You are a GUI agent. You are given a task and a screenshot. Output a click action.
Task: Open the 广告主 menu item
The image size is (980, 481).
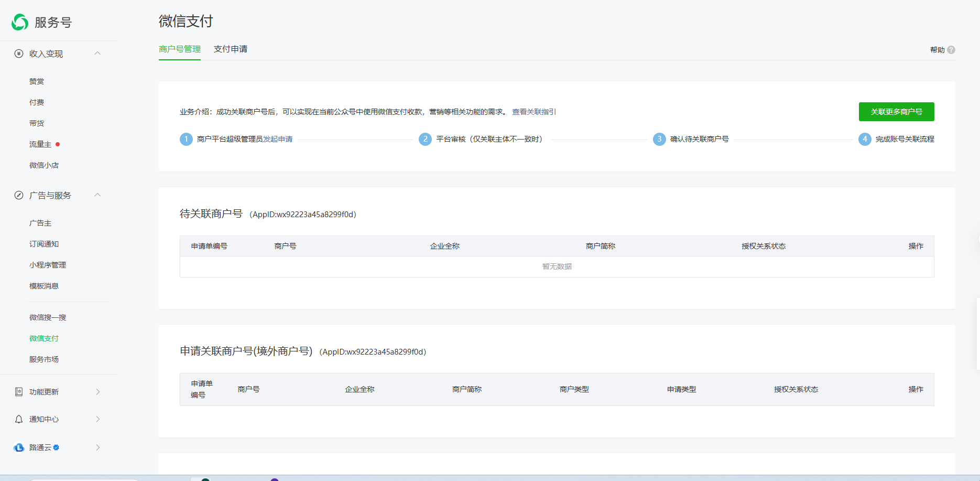click(x=40, y=223)
